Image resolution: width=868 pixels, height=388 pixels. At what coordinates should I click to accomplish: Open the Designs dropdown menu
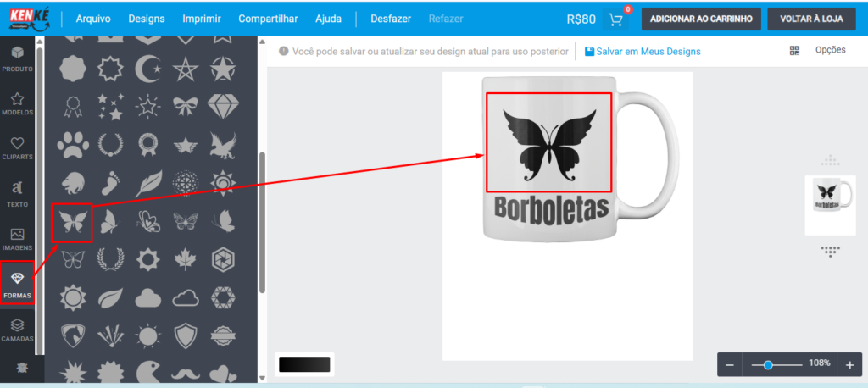click(147, 19)
